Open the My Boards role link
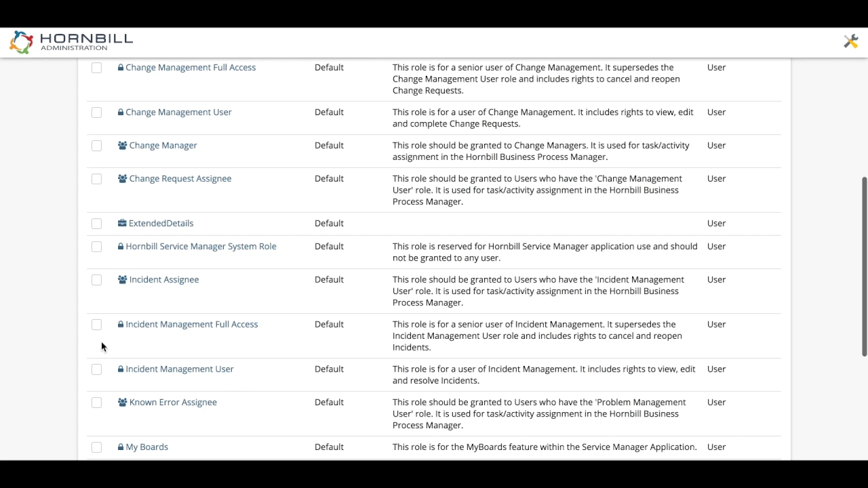 pos(146,447)
